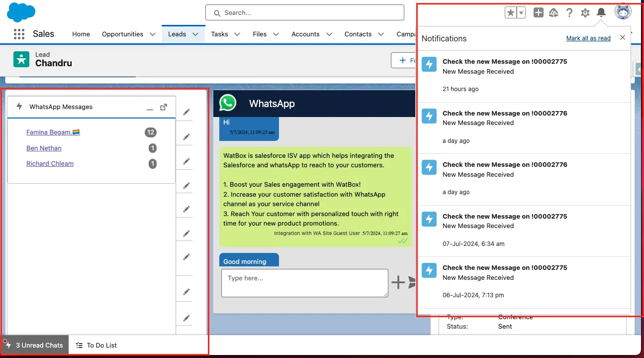Open Ben Nethan's chat link

pyautogui.click(x=44, y=148)
